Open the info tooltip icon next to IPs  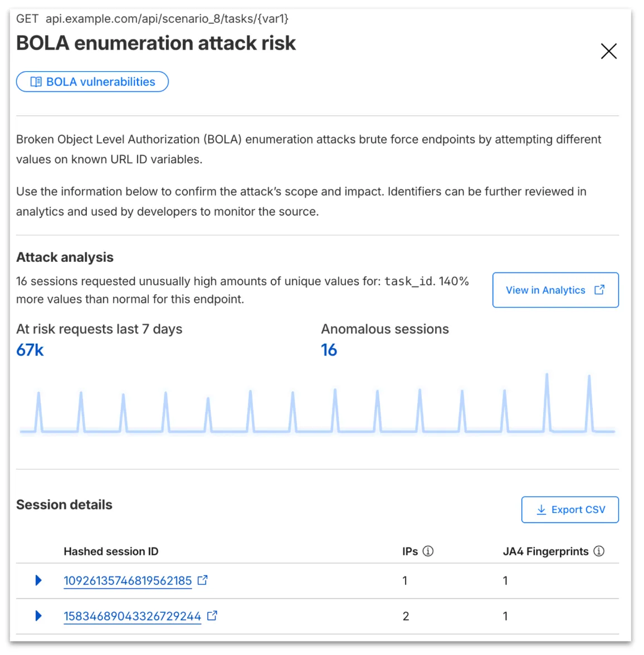point(428,551)
